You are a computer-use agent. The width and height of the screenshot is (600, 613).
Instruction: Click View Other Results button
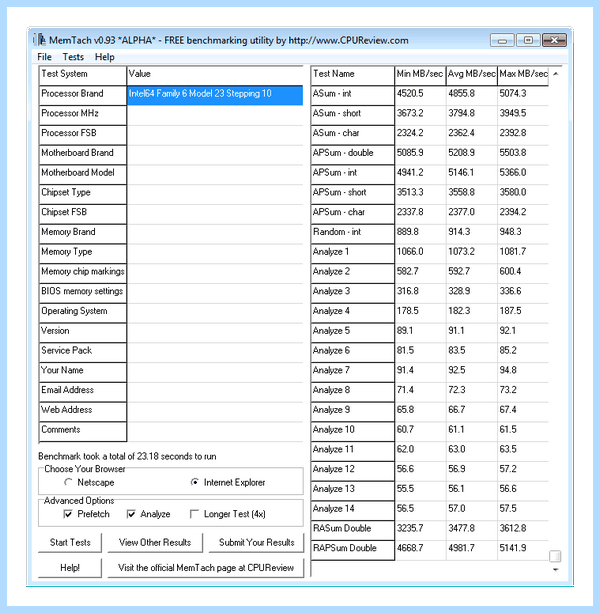155,543
